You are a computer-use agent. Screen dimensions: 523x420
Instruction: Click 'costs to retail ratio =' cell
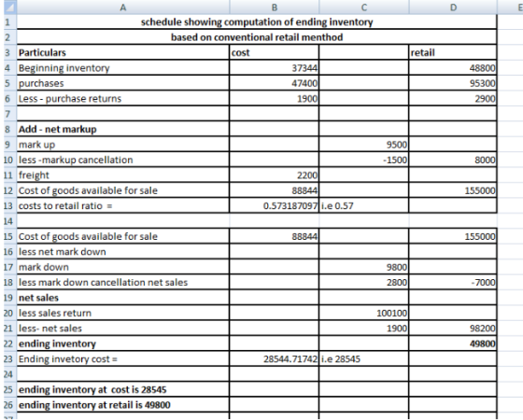point(123,205)
